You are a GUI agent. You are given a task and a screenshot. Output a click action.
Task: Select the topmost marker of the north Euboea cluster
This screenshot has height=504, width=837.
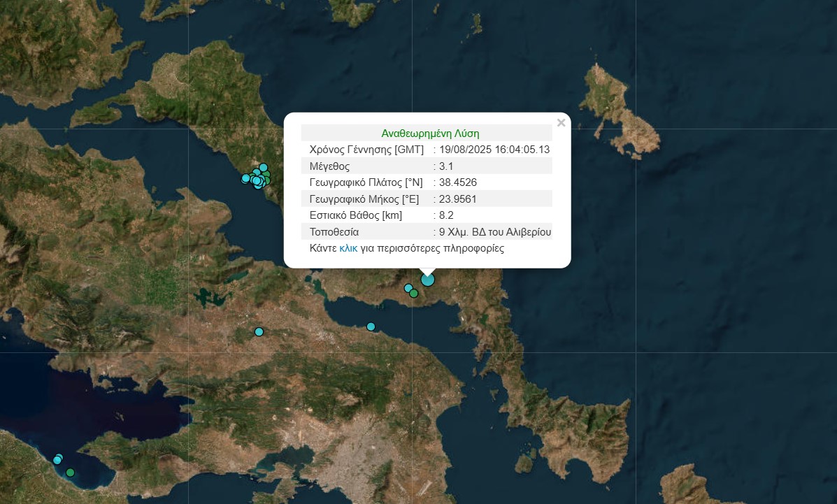click(263, 167)
